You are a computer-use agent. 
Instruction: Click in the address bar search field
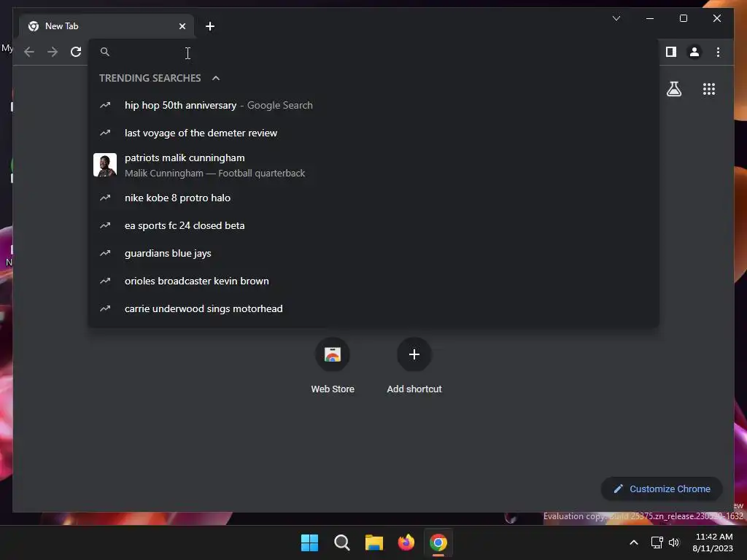pos(373,52)
